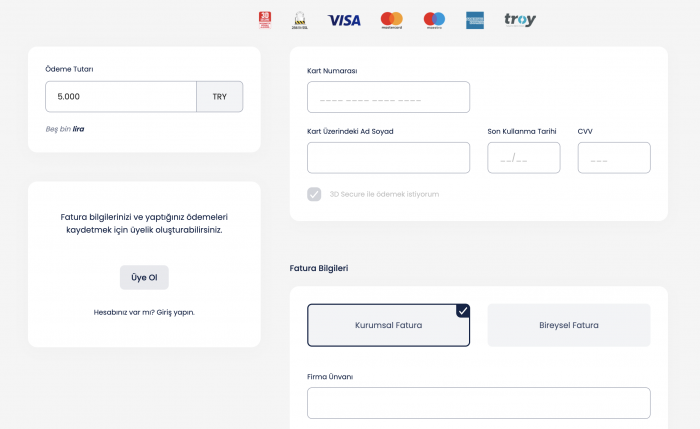Click the SSL padlock security icon
Viewport: 700px width, 429px height.
[300, 21]
